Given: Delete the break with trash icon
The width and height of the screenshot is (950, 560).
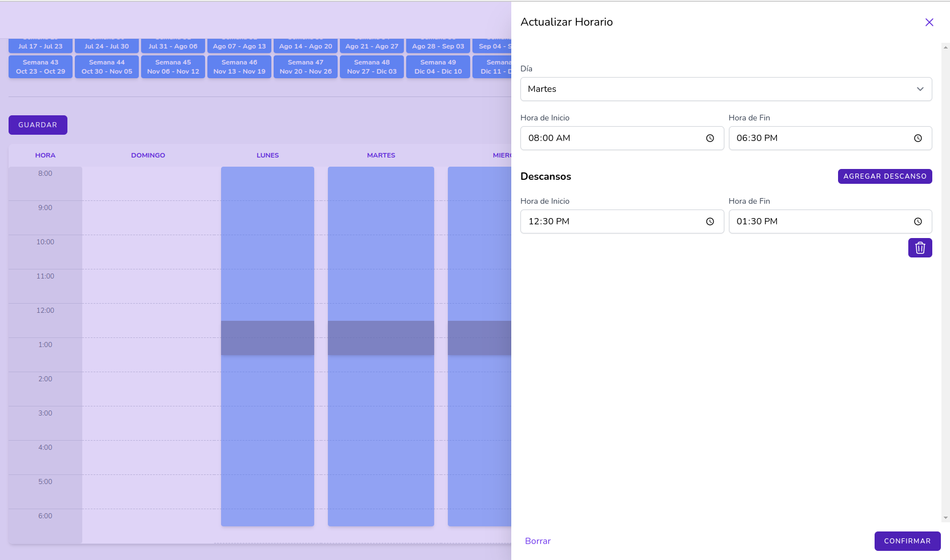Looking at the screenshot, I should [x=920, y=248].
